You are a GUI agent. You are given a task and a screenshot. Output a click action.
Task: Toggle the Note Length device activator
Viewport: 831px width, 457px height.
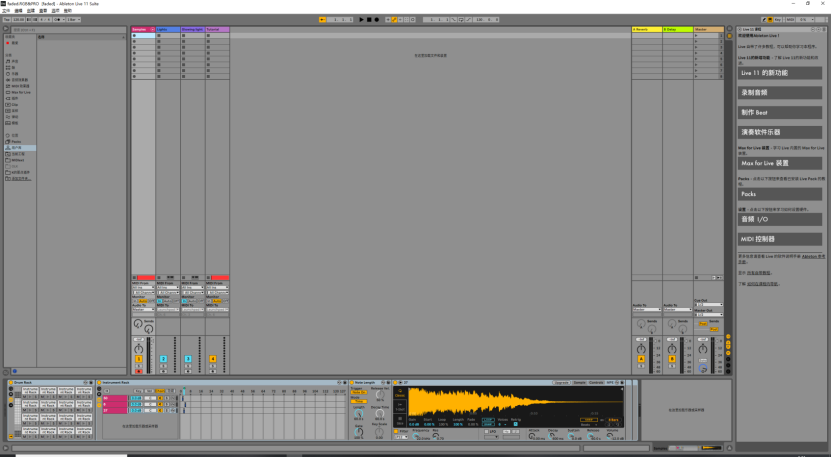(x=352, y=382)
